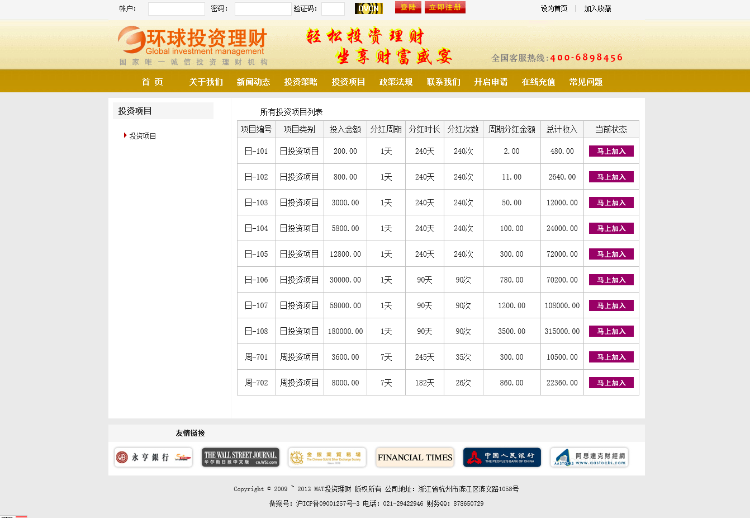Open 新闻动态 in the navigation bar

click(253, 82)
